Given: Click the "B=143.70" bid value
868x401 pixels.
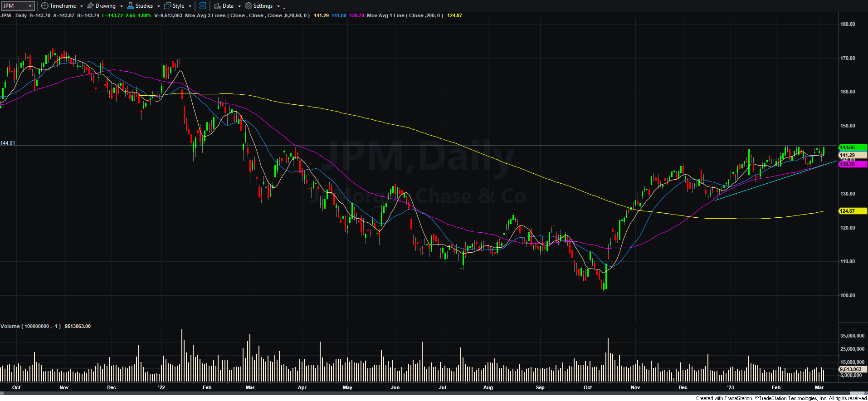Looking at the screenshot, I should click(x=40, y=15).
